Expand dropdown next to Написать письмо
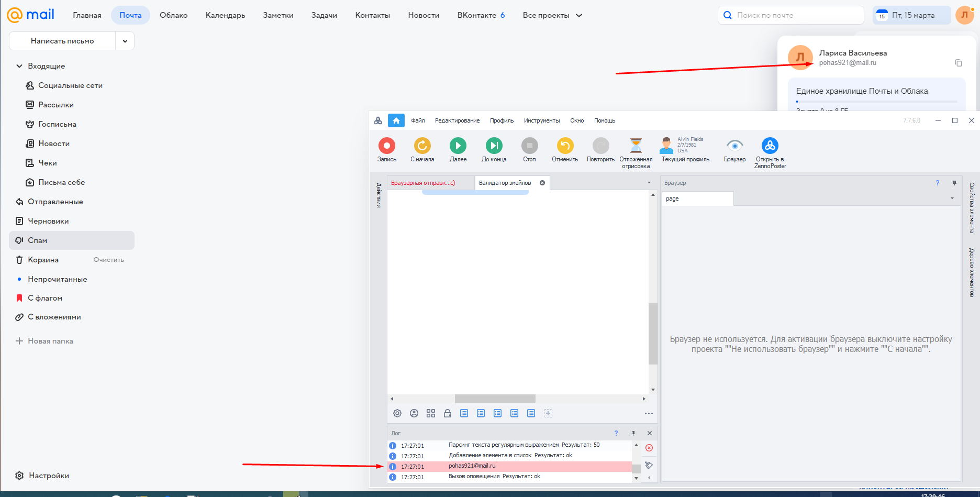Screen dimensions: 980x497 [x=125, y=41]
